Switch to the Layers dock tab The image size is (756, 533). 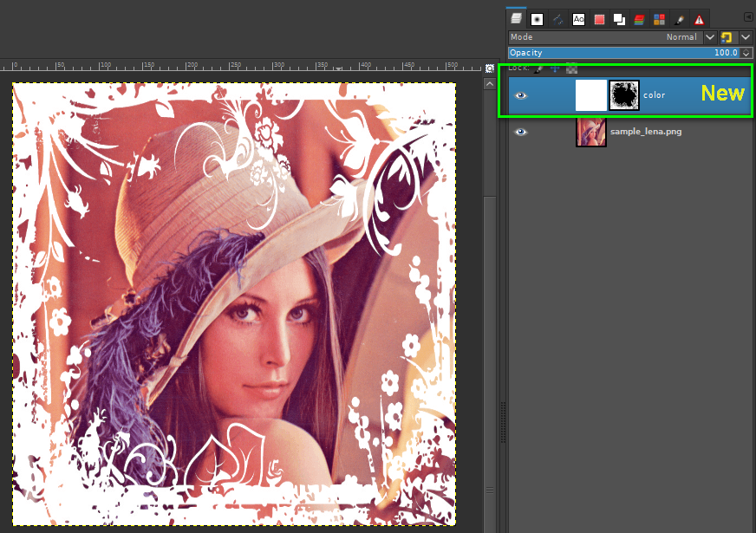(x=517, y=18)
